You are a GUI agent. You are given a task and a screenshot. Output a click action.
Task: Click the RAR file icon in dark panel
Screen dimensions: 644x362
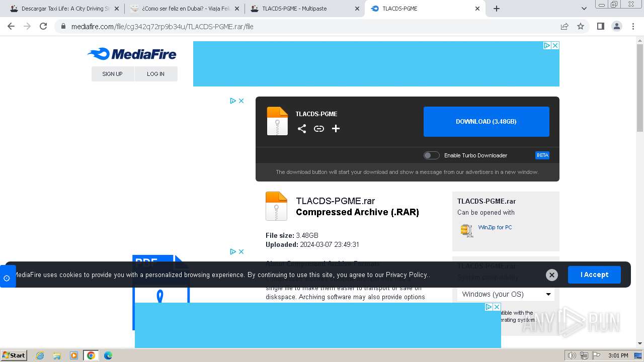[x=277, y=121]
